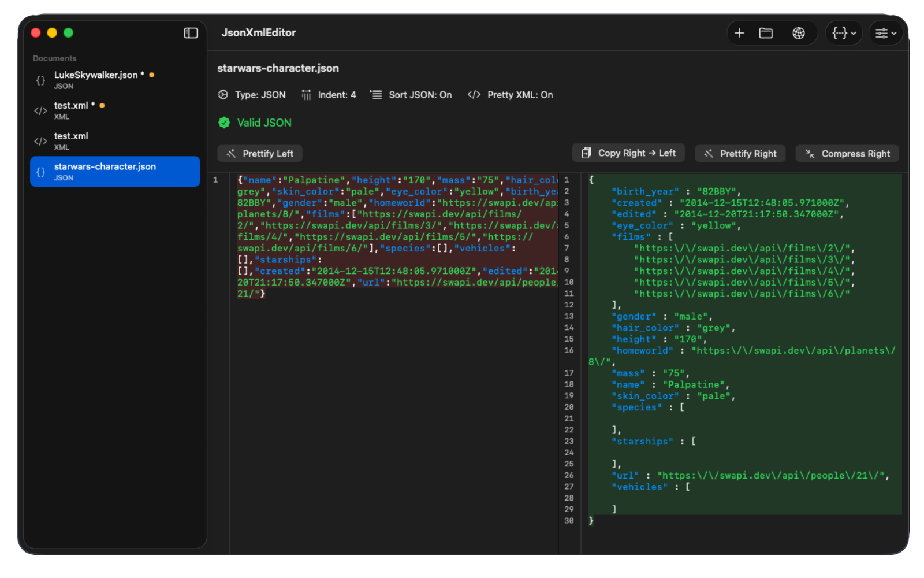Open a new document with the plus icon
The image size is (924, 578).
pos(739,33)
